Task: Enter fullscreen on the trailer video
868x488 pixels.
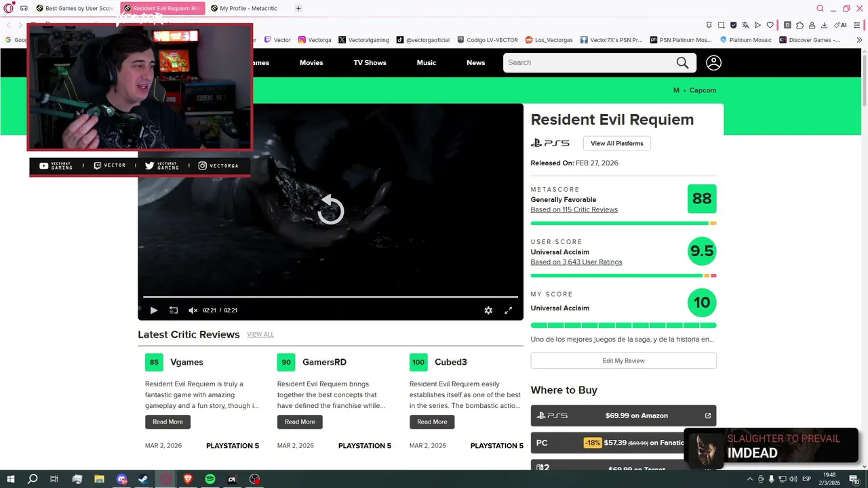Action: tap(508, 310)
